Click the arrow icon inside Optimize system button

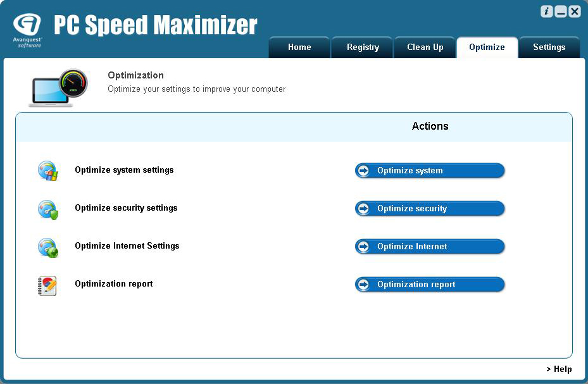tap(363, 170)
